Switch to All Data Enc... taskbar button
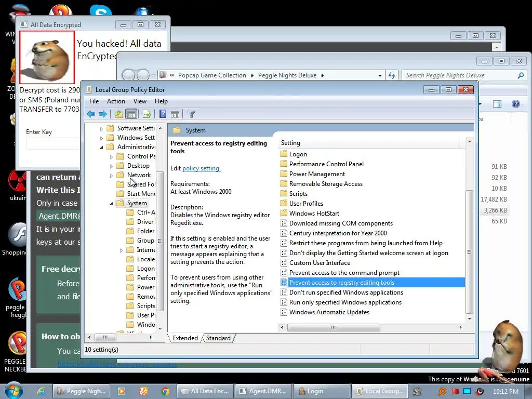Image resolution: width=532 pixels, height=399 pixels. (x=205, y=391)
